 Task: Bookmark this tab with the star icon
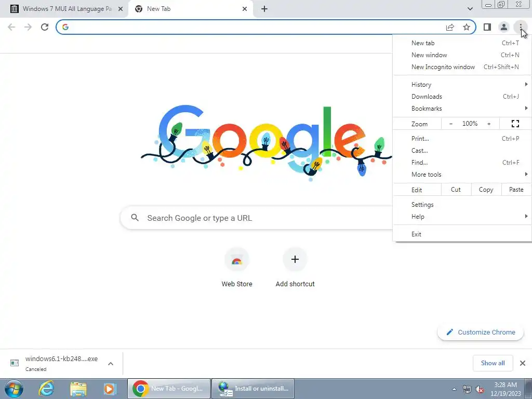(467, 27)
